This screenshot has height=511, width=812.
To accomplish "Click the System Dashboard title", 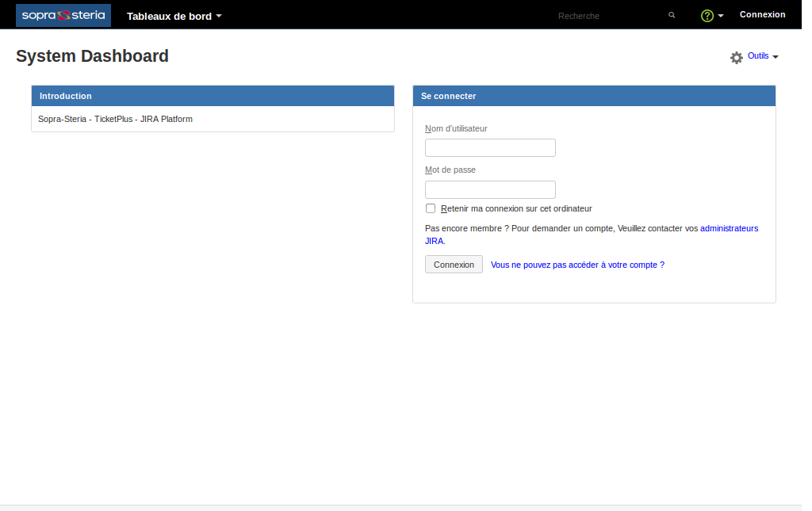I will (x=92, y=56).
